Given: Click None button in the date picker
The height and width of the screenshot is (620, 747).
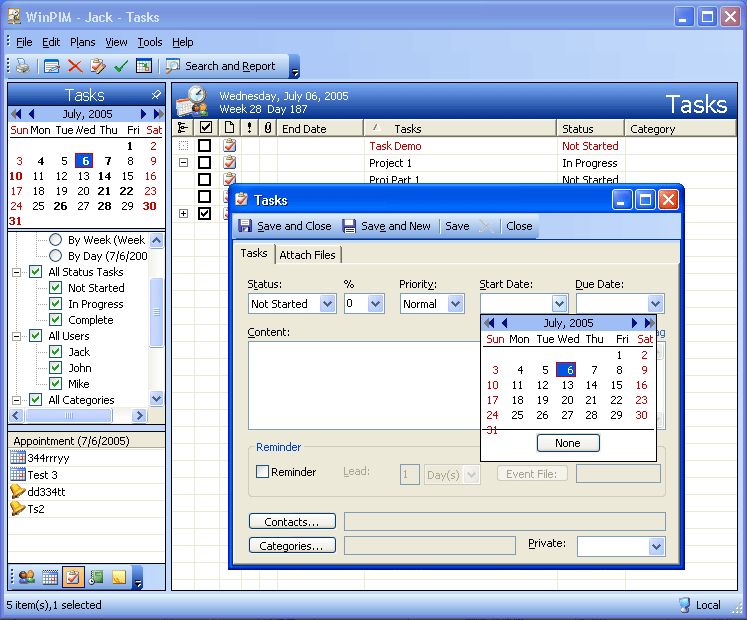Looking at the screenshot, I should click(567, 443).
